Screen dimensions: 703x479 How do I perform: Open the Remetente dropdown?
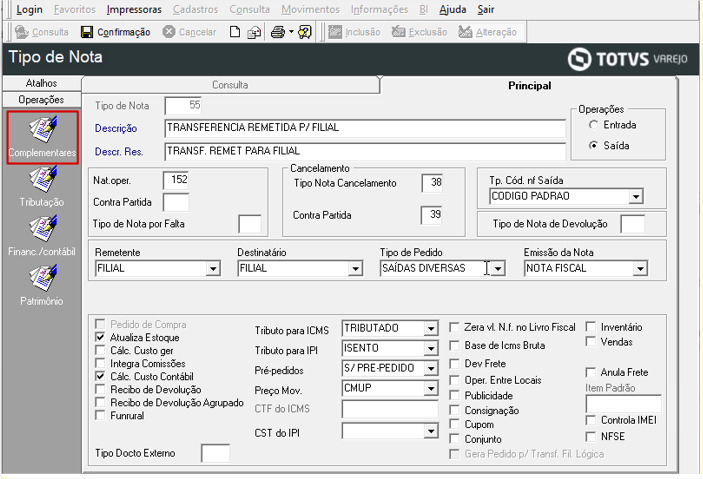click(x=213, y=269)
